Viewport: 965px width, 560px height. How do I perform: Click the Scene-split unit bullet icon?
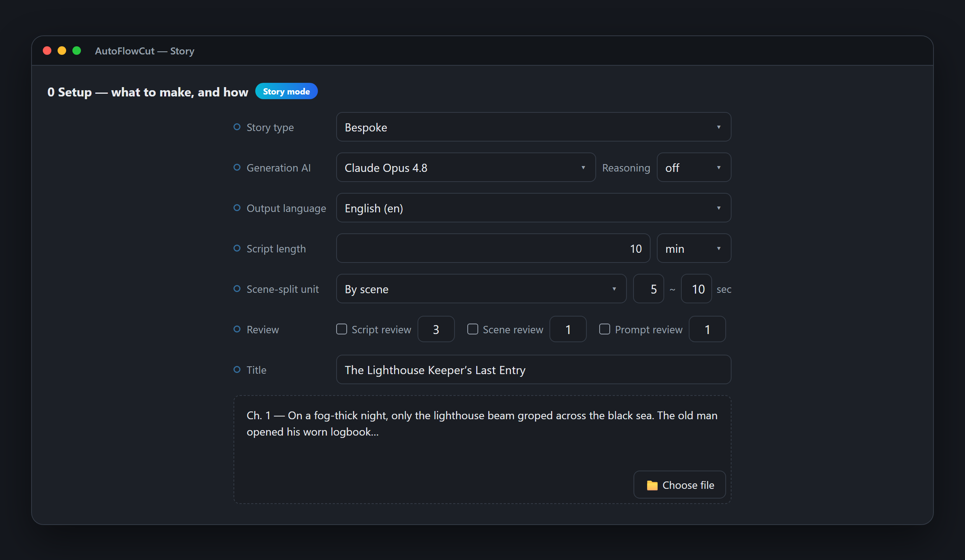pyautogui.click(x=237, y=289)
